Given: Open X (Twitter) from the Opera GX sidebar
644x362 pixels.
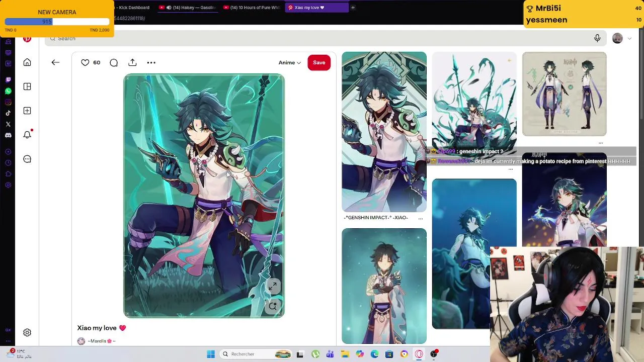Looking at the screenshot, I should coord(8,124).
